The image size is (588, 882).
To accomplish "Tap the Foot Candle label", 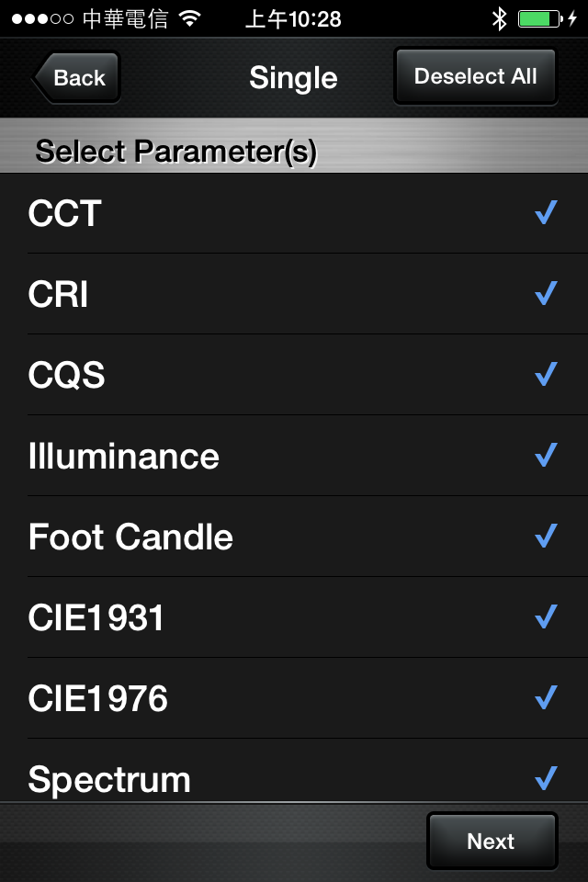I will coord(130,537).
